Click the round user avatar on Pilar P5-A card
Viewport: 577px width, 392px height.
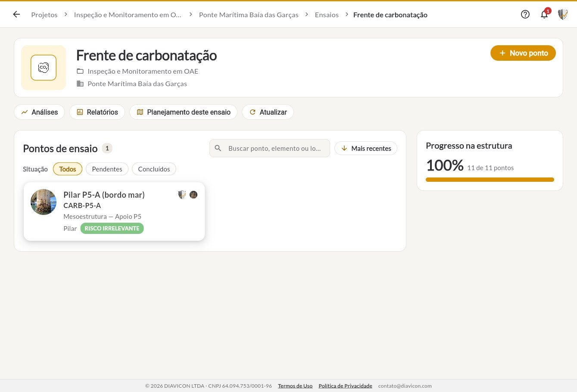point(193,195)
